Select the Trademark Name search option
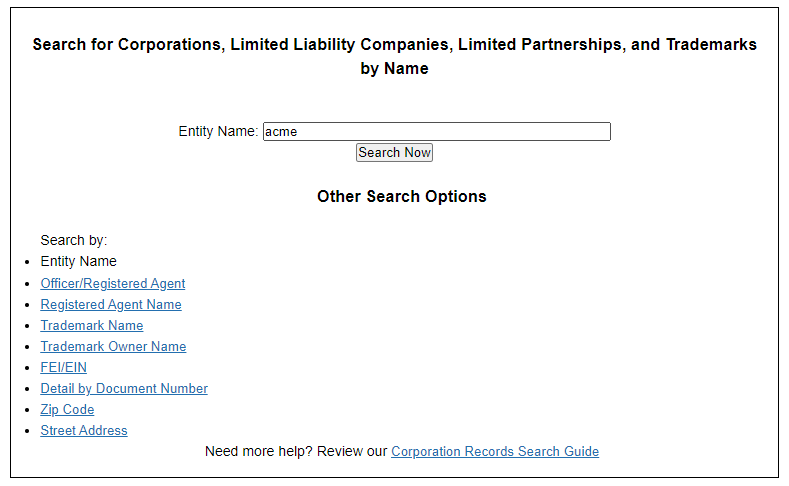This screenshot has height=486, width=789. click(92, 325)
